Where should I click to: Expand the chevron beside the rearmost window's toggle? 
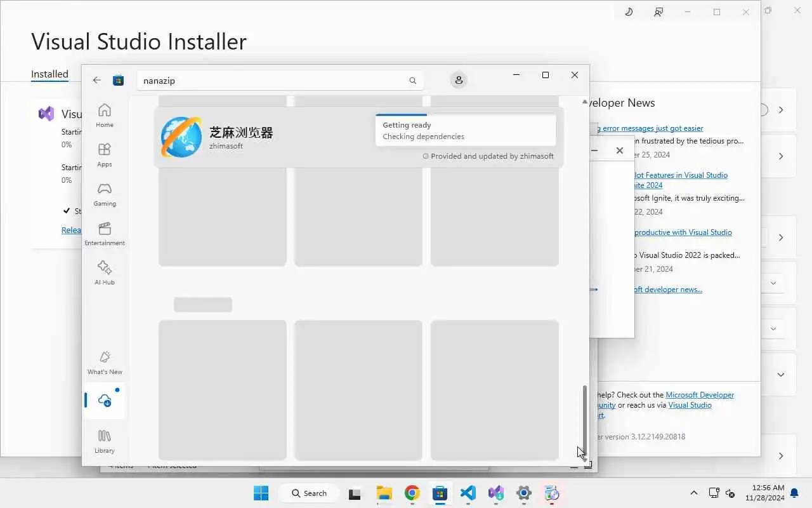tap(781, 110)
